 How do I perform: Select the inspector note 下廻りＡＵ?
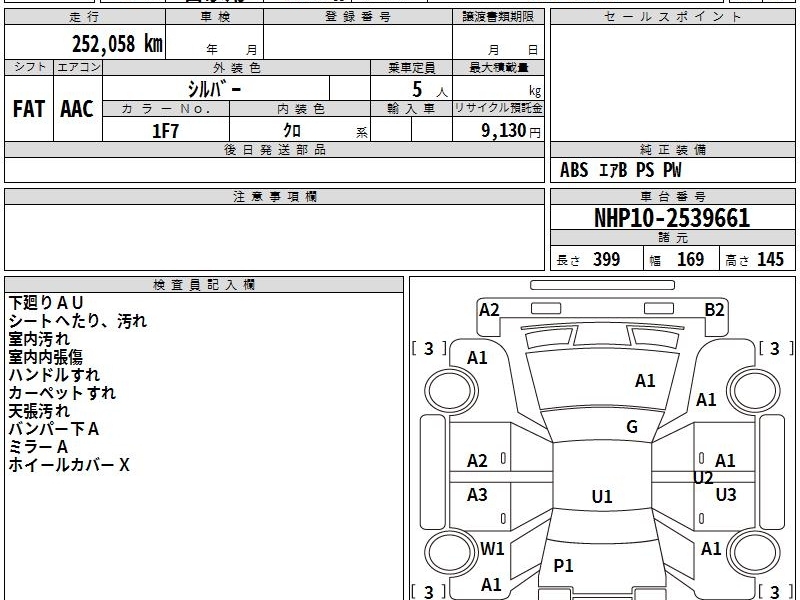46,303
